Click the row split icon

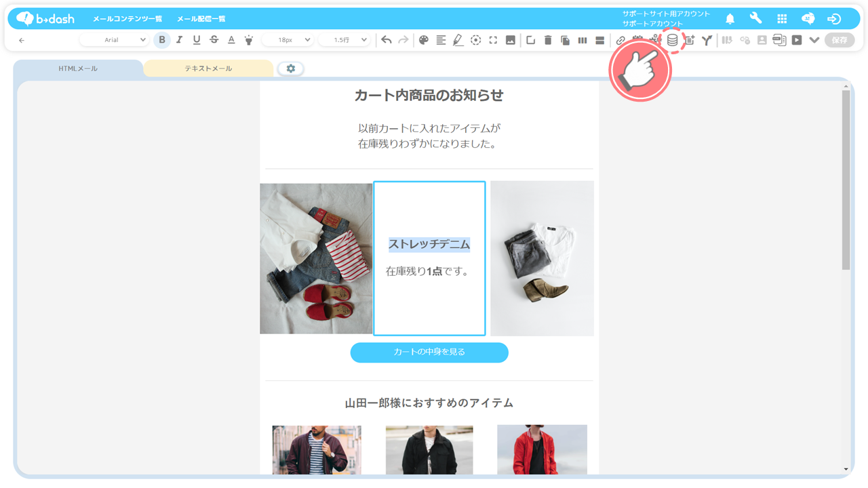[x=599, y=40]
